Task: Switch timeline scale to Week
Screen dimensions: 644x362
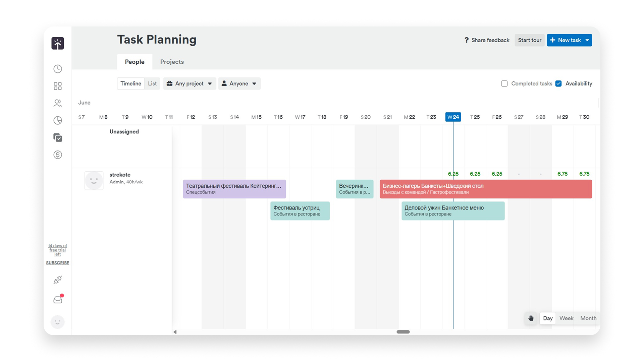Action: point(567,318)
